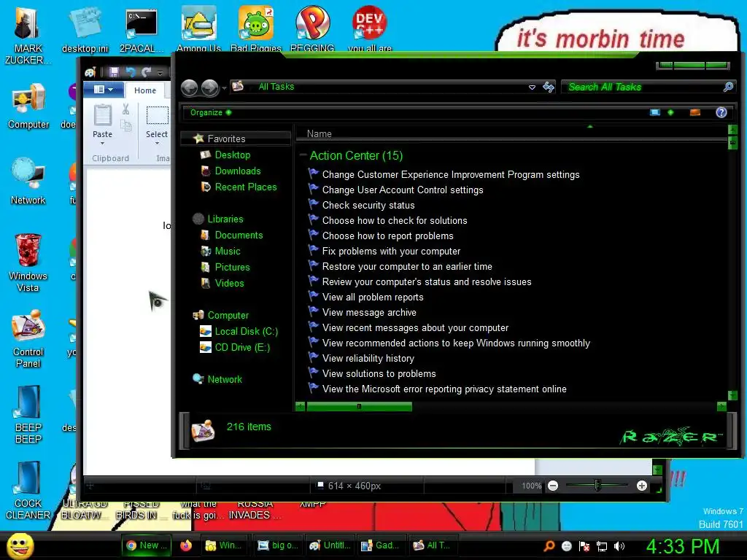Click Undo in Paint quick access toolbar
Image resolution: width=747 pixels, height=560 pixels.
point(130,72)
